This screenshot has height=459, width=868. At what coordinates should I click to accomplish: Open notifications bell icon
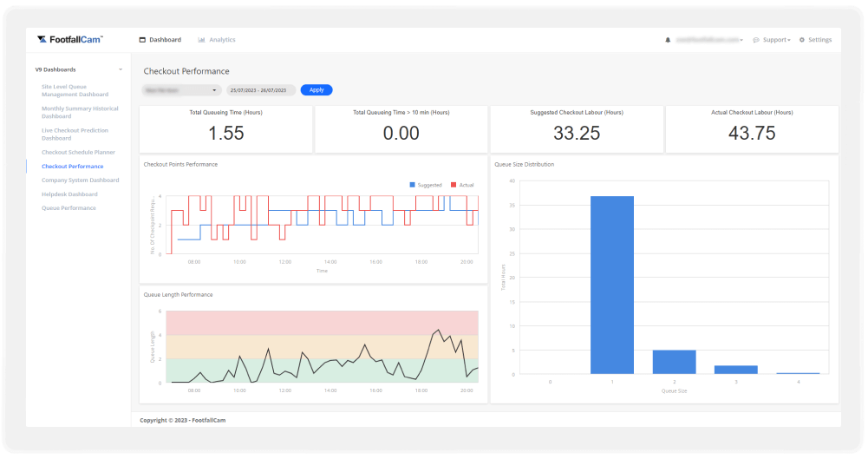click(668, 40)
